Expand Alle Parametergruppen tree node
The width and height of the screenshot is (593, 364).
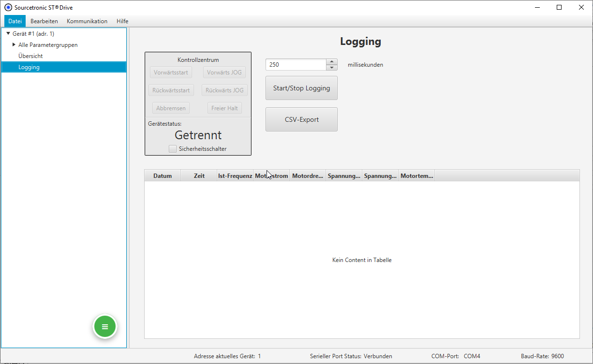tap(14, 45)
